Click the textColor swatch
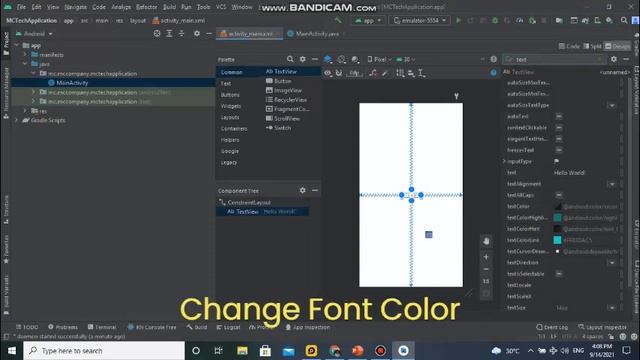 tap(557, 207)
